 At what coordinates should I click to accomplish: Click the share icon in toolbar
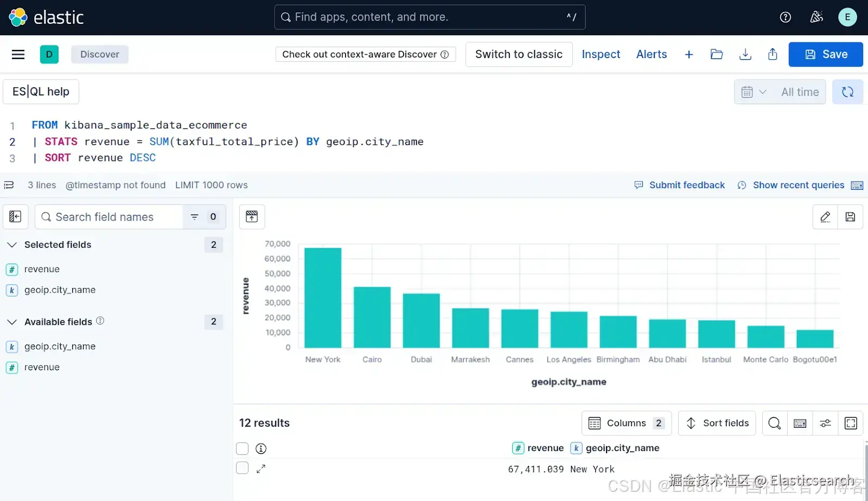773,54
